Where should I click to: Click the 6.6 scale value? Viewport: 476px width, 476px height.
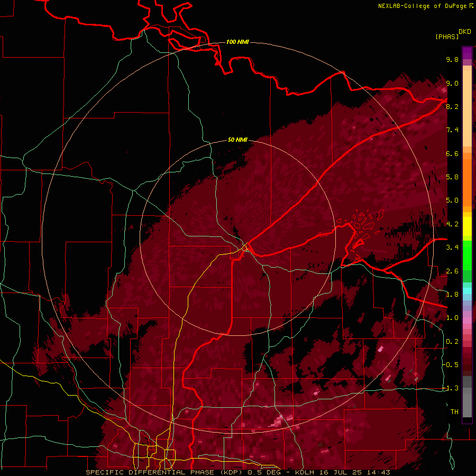point(452,153)
